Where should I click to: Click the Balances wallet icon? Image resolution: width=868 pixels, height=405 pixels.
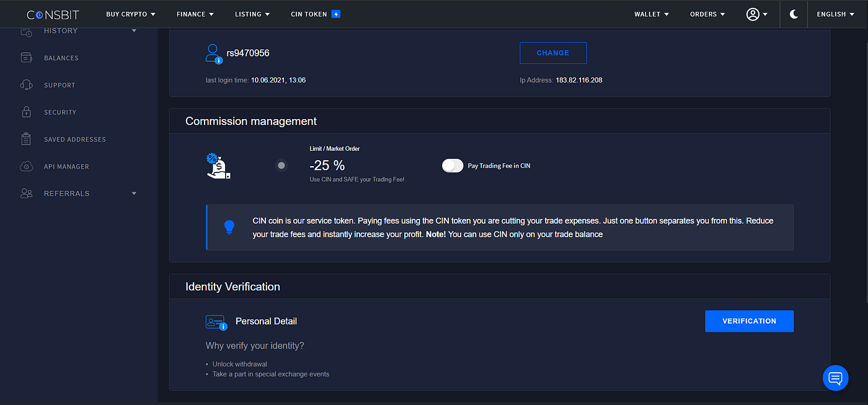coord(26,58)
